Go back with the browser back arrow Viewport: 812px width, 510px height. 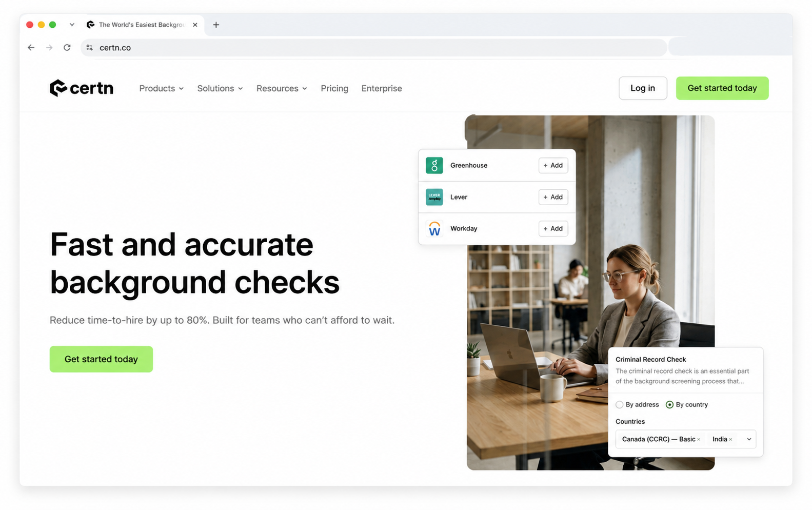(x=31, y=48)
